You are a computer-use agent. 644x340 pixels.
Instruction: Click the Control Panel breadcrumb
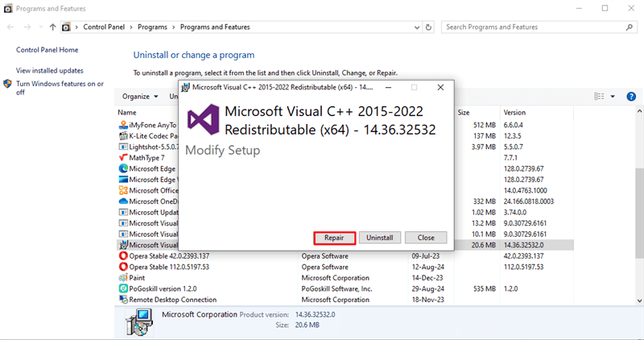(104, 27)
